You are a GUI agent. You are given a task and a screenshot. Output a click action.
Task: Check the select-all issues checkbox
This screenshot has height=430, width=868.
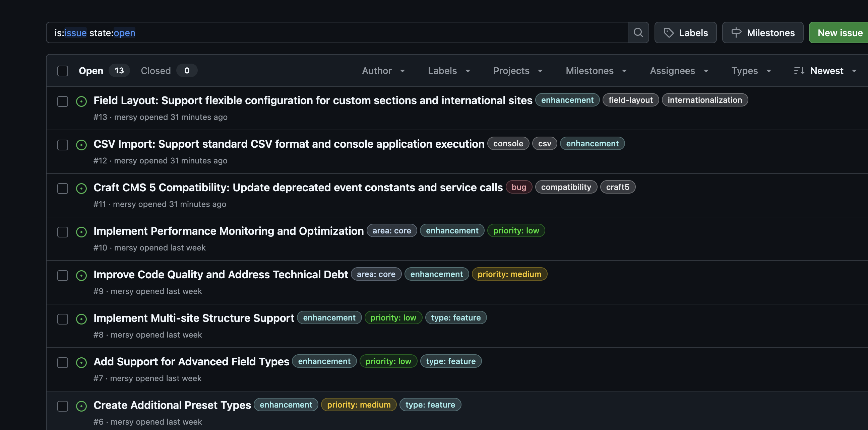pos(63,71)
